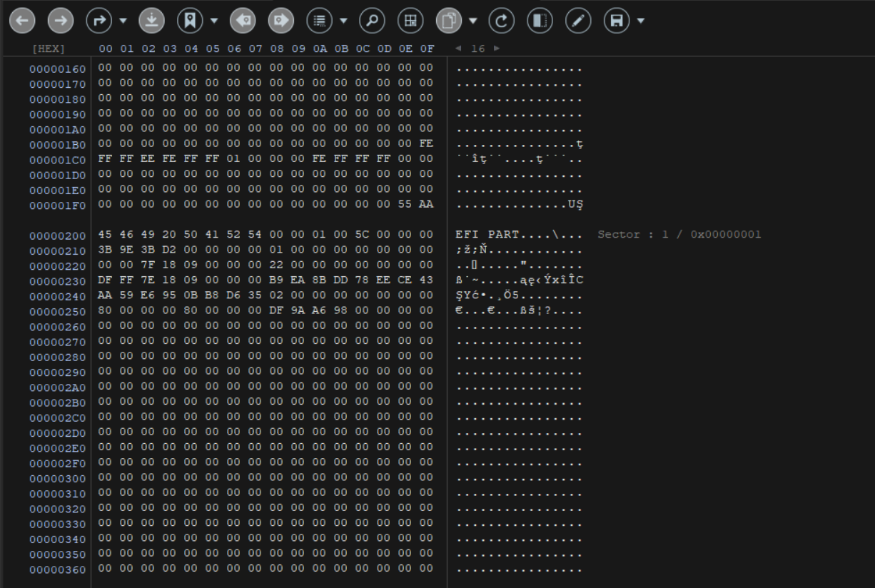Select offset address 000001F0
This screenshot has width=875, height=588.
point(57,206)
